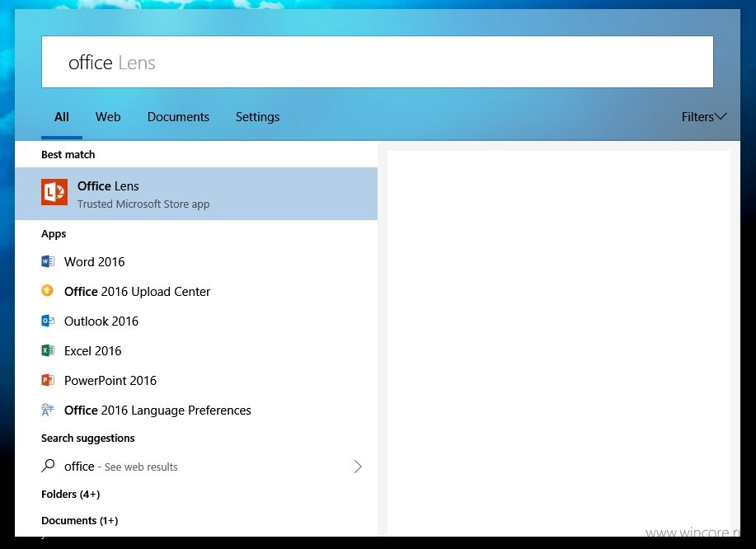Screen dimensions: 756x549
Task: Click the Office 2016 Upload Center icon
Action: [47, 291]
